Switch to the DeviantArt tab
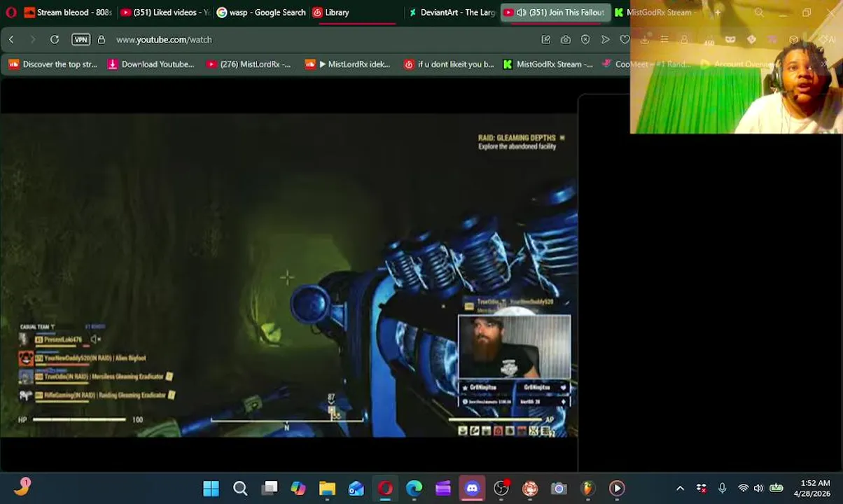This screenshot has width=843, height=504. tap(452, 12)
